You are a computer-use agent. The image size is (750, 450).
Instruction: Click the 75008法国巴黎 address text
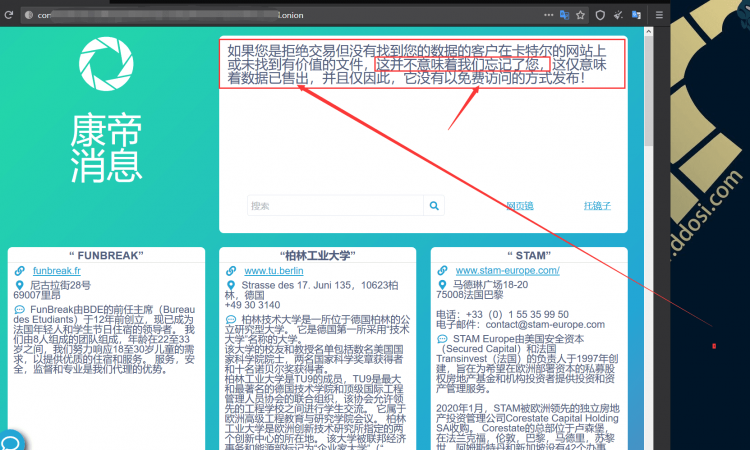(x=470, y=295)
